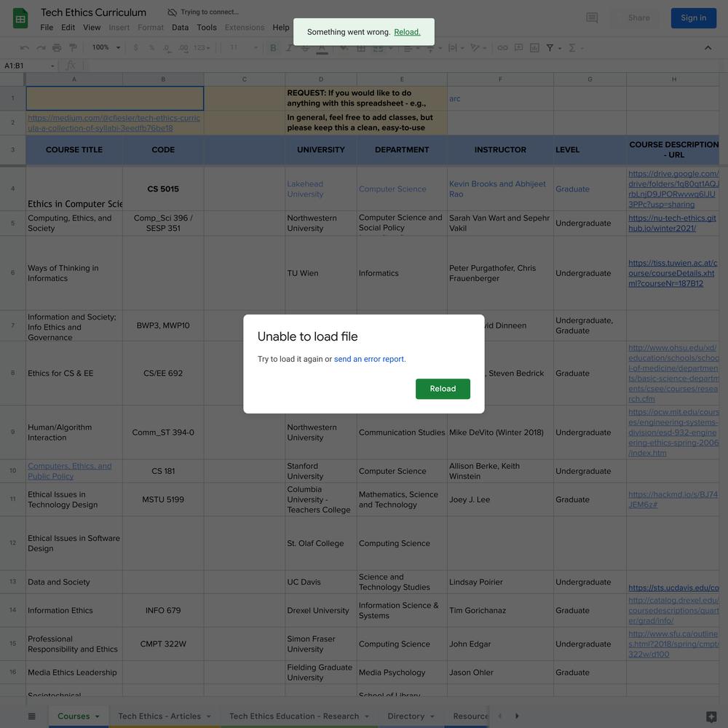Open the comment history icon
728x728 pixels.
(591, 18)
